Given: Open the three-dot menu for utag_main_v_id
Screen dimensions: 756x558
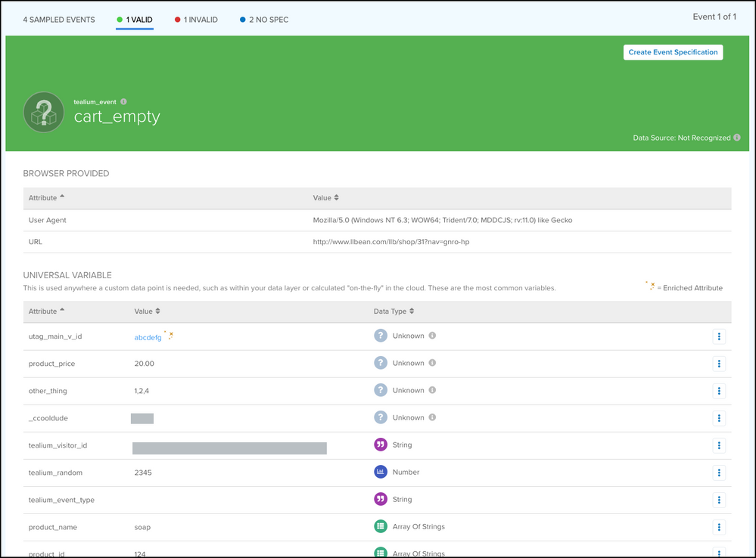Looking at the screenshot, I should click(x=719, y=336).
